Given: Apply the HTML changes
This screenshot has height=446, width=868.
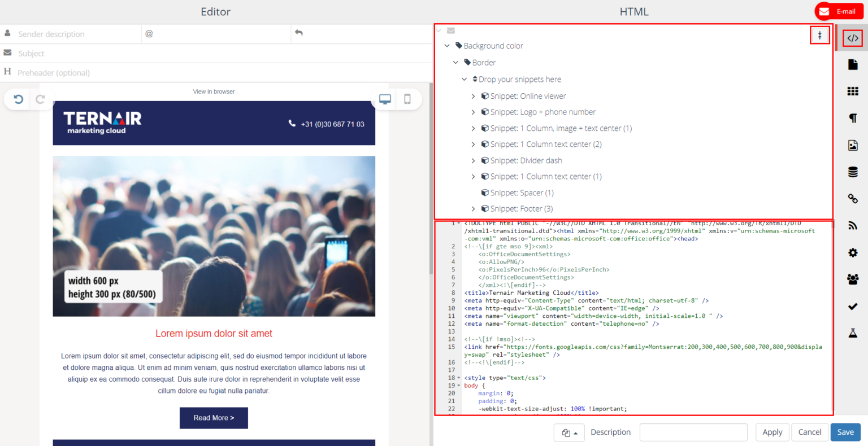Looking at the screenshot, I should point(772,432).
